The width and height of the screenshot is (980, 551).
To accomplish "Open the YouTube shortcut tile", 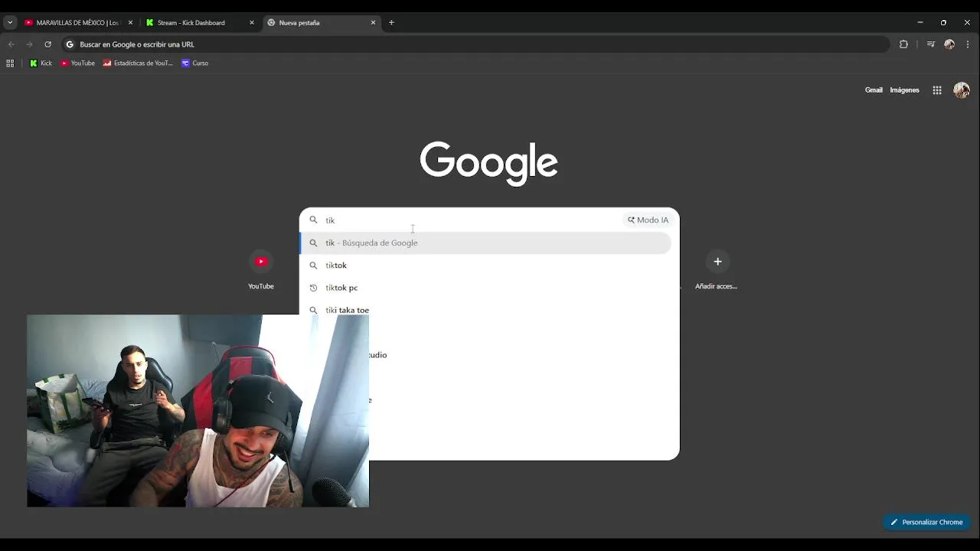I will (x=261, y=270).
